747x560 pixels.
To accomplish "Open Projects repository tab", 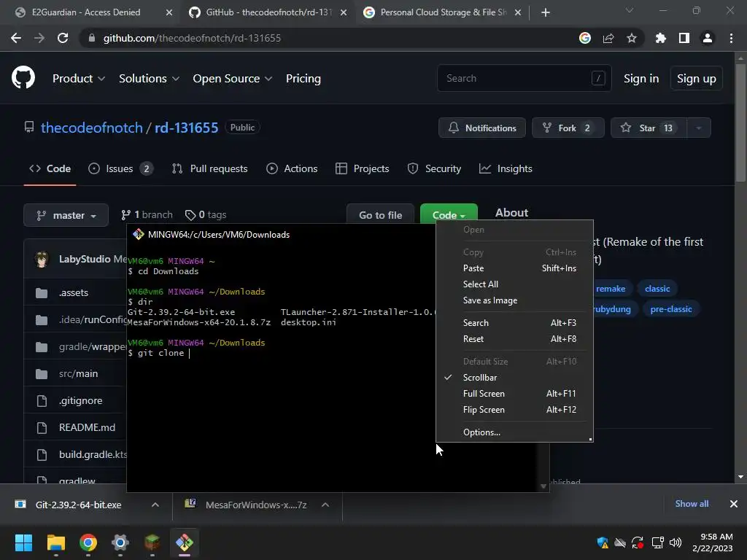I will tap(363, 168).
